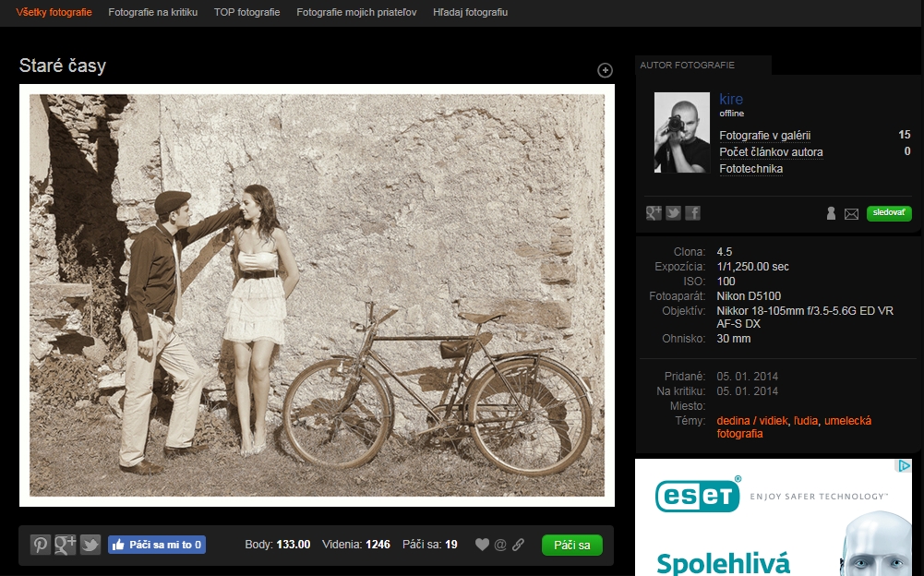Switch to the 'TOP fotografie' tab
Screen dimensions: 924x576
click(246, 13)
